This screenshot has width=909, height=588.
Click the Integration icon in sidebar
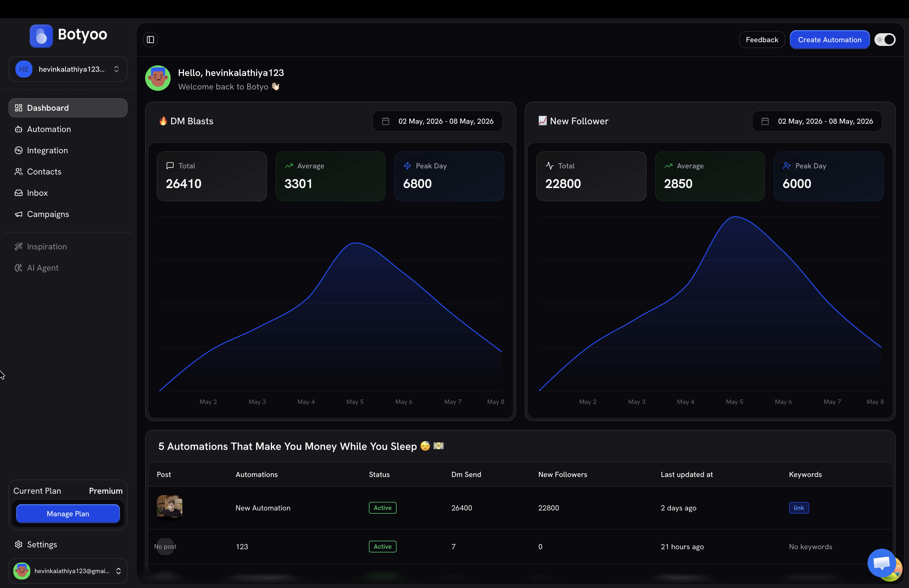click(18, 150)
